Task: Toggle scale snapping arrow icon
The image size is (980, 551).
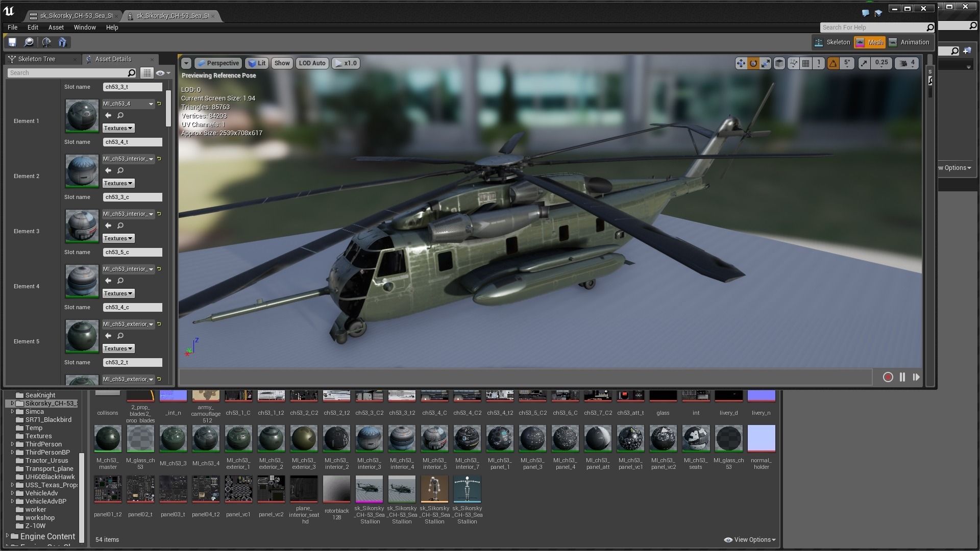Action: click(864, 63)
